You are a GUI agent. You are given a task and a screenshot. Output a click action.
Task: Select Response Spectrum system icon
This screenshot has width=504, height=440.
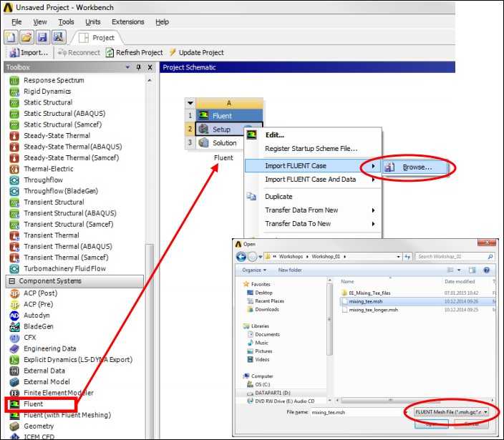[14, 80]
